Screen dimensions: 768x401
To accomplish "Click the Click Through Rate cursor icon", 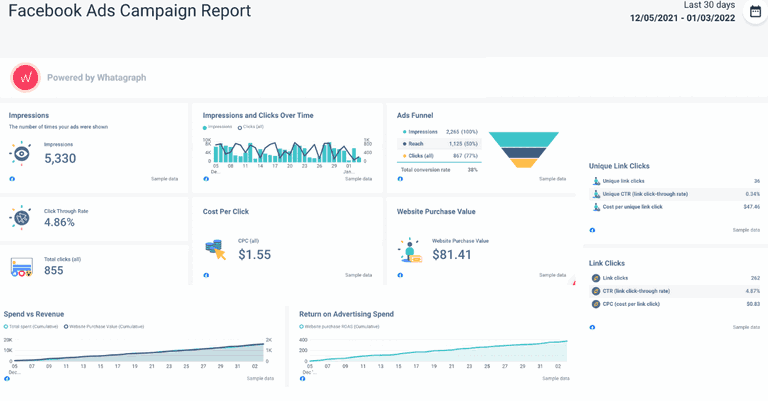I will [21, 217].
